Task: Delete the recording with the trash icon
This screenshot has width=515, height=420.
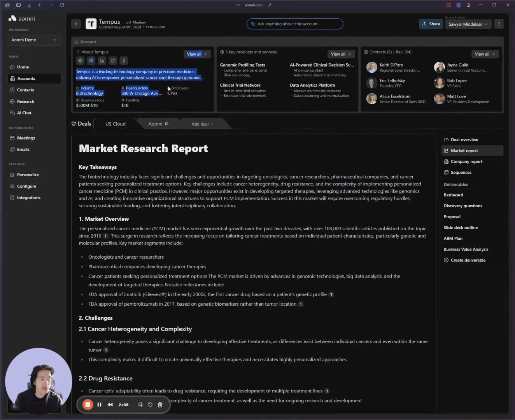Action: (160, 405)
